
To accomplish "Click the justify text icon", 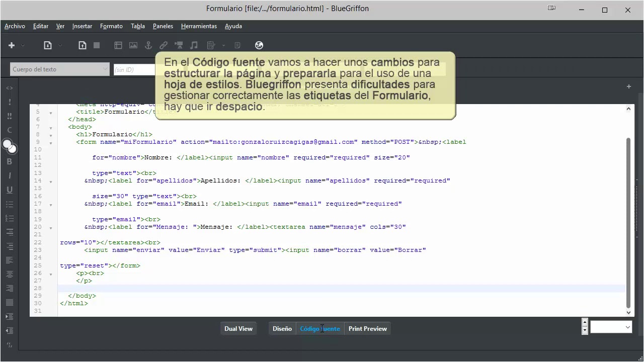I will (x=9, y=302).
